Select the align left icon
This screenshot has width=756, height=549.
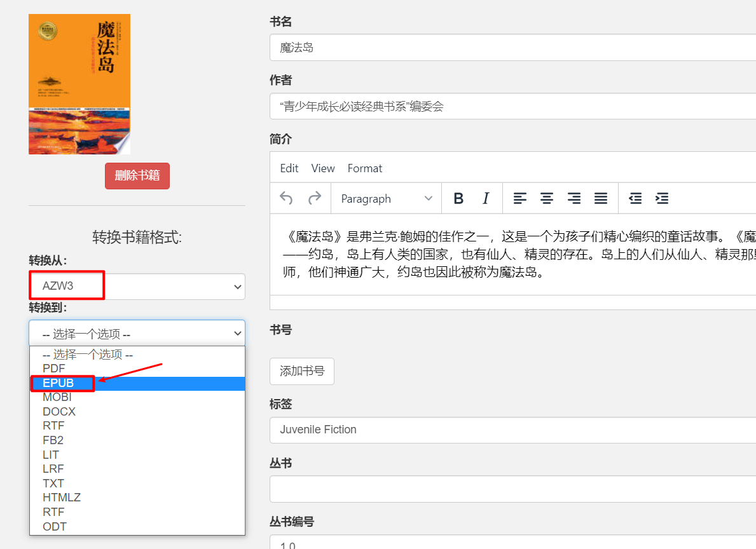tap(520, 198)
